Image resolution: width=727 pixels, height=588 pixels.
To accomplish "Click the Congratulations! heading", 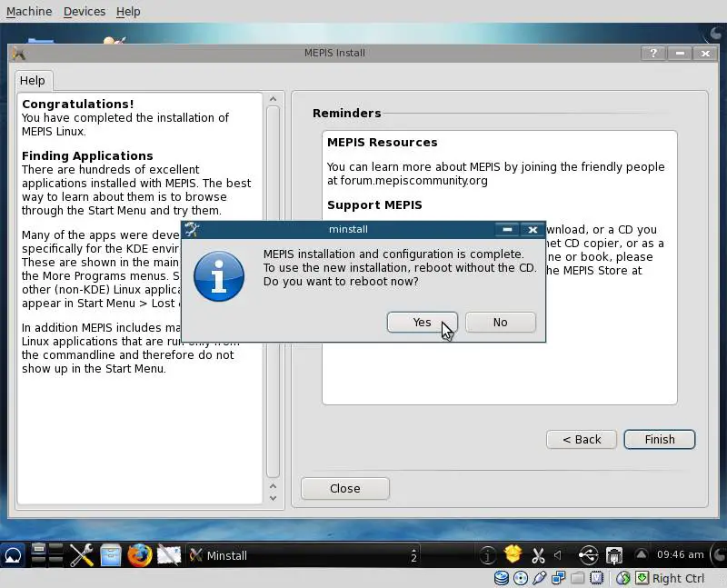I will pos(78,104).
